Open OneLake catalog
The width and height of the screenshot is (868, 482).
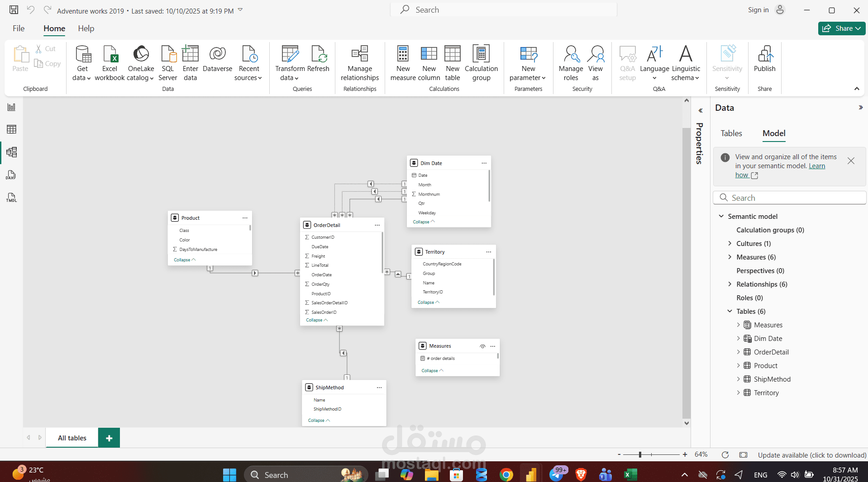pyautogui.click(x=141, y=63)
